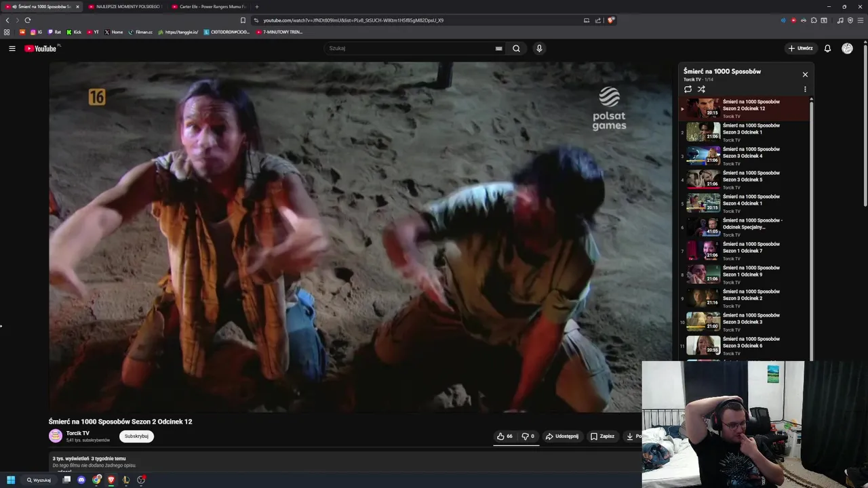868x488 pixels.
Task: Open Sezon 3 Odcinek 3 playlist entry
Action: (x=745, y=321)
